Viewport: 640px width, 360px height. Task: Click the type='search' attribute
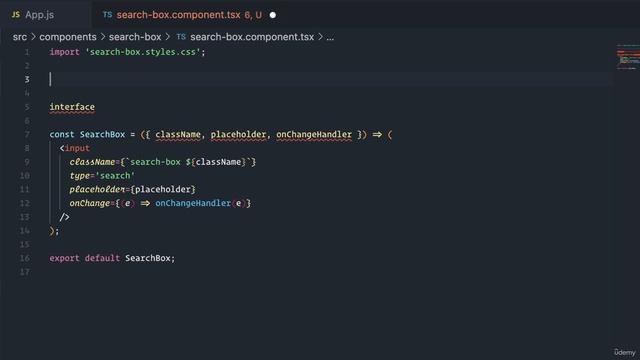102,176
